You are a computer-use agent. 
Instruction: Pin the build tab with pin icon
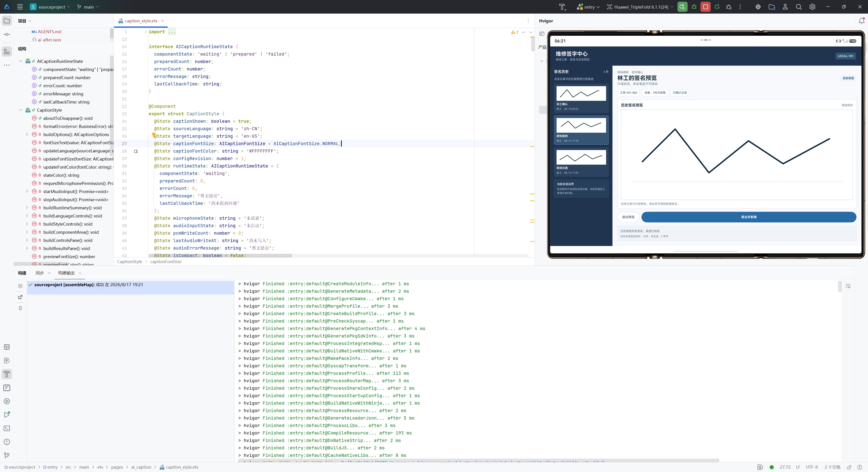pos(20,308)
